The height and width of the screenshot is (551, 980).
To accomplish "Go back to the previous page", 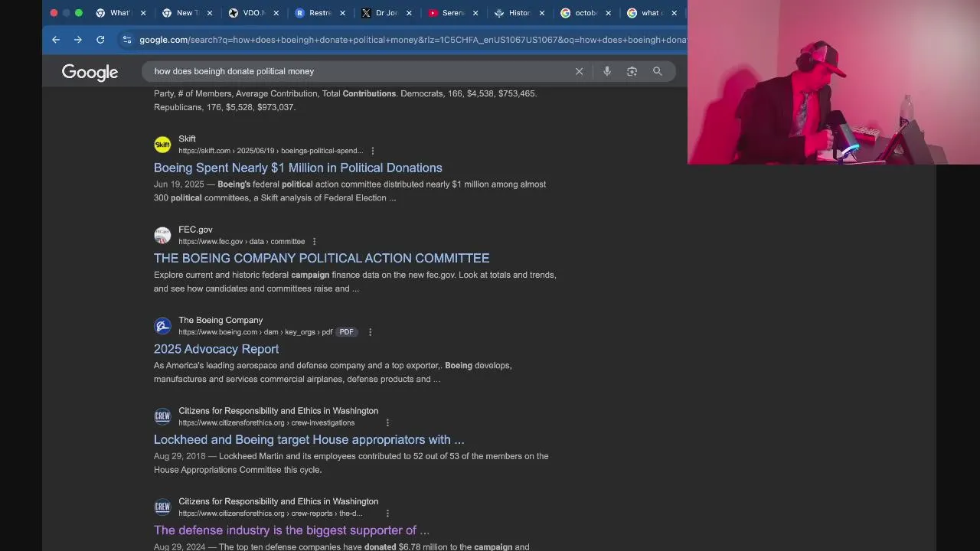I will [x=56, y=40].
